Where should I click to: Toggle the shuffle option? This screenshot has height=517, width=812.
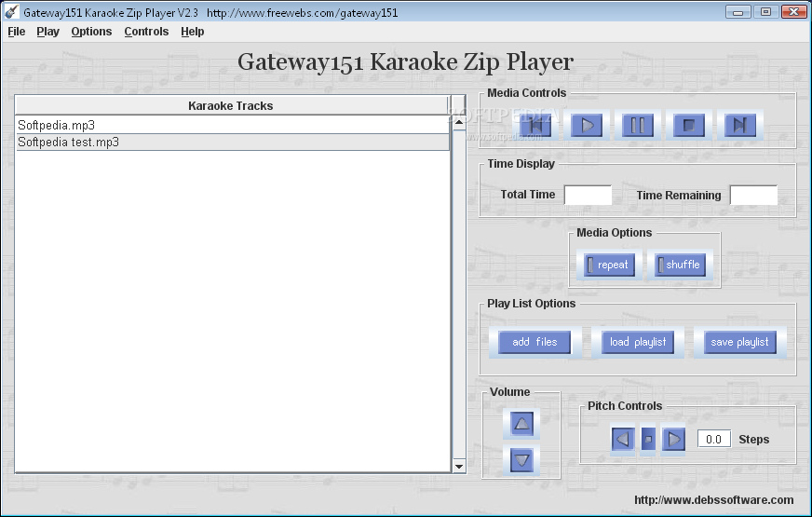[x=680, y=265]
